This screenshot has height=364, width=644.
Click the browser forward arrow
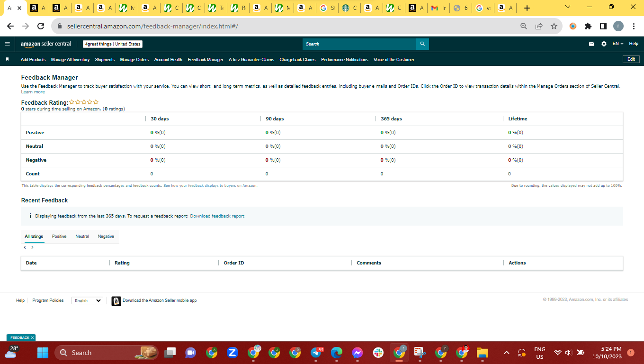[x=26, y=26]
